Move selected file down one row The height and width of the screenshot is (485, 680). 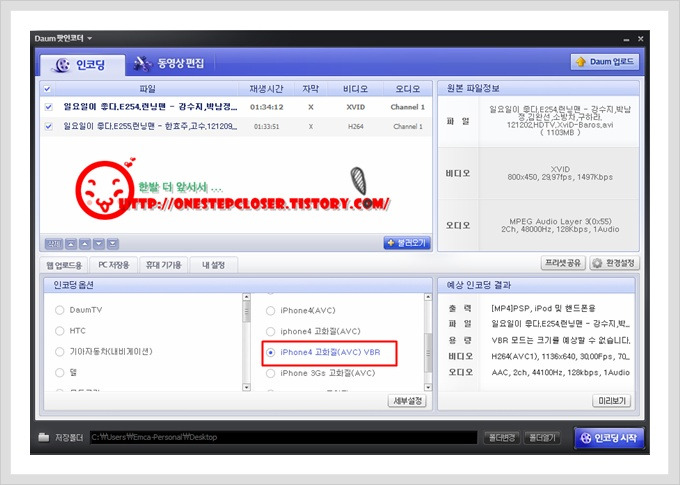99,244
